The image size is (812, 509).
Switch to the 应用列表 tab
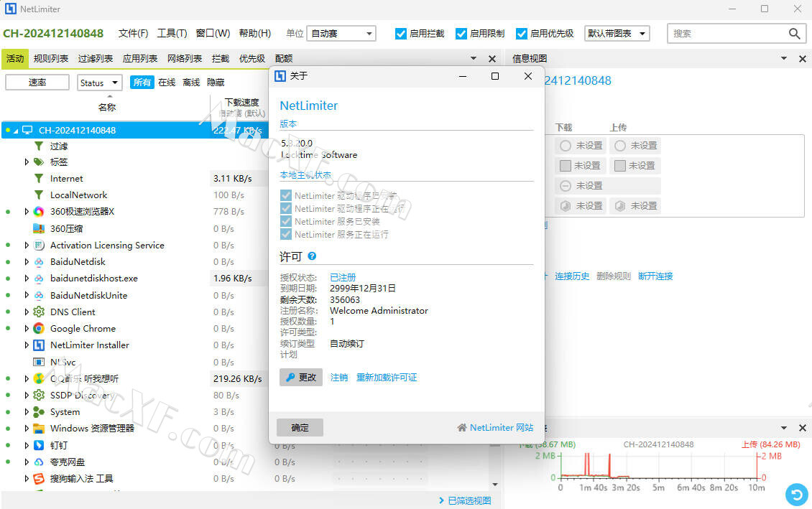(x=140, y=58)
